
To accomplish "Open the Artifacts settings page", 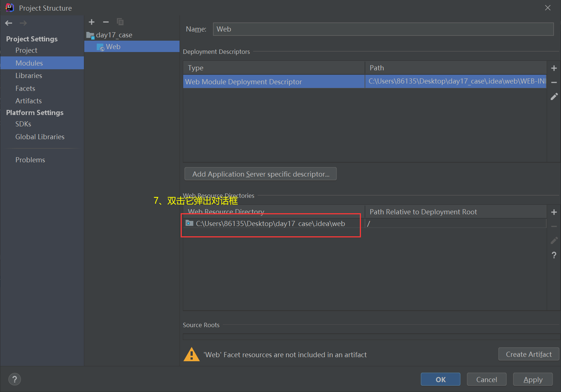I will click(29, 101).
